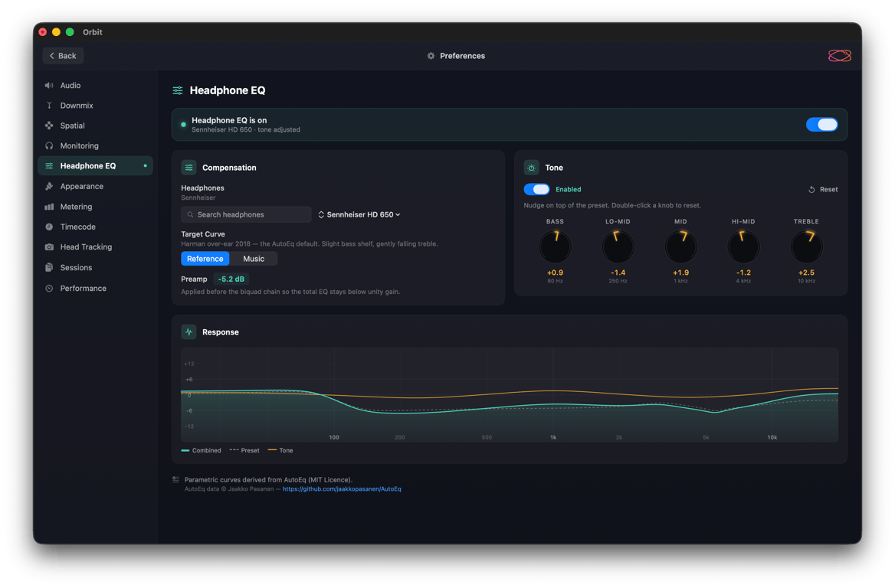Disable the Tone Enabled toggle
This screenshot has width=895, height=588.
(x=536, y=189)
